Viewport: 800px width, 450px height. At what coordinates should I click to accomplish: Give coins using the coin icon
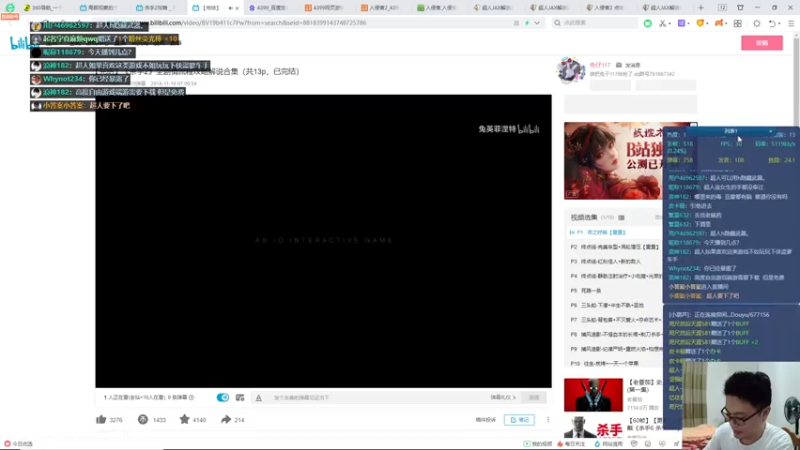pyautogui.click(x=143, y=419)
